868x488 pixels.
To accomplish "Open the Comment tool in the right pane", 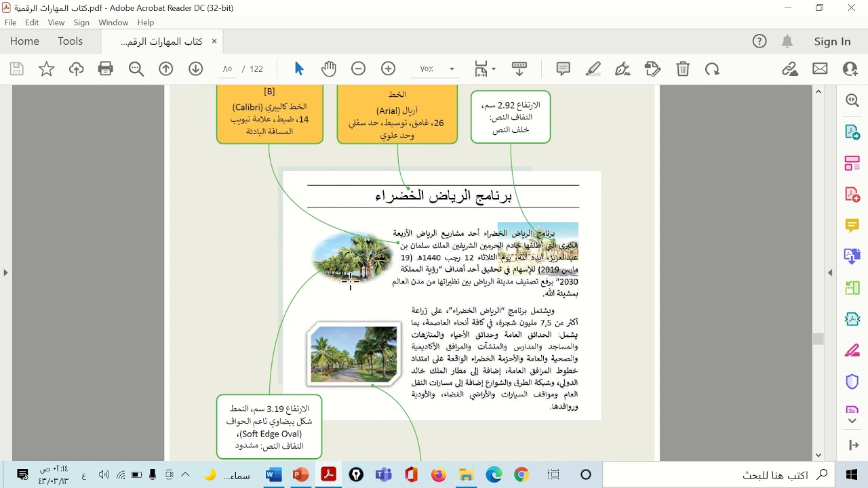I will click(x=852, y=225).
